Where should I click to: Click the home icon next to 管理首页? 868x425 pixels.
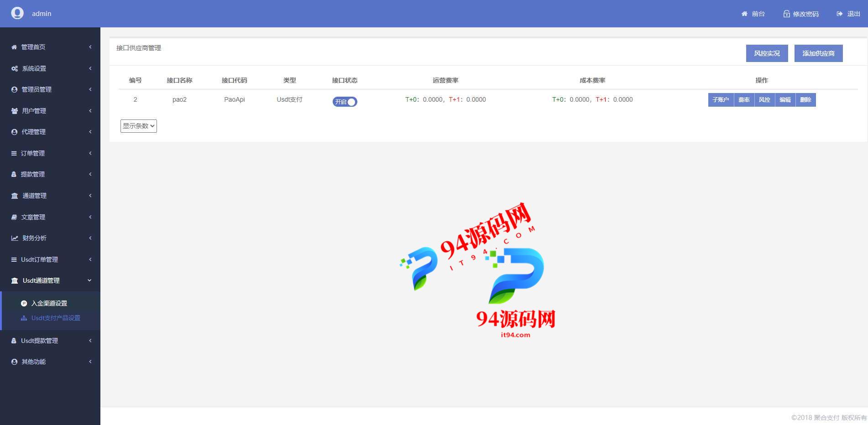(x=14, y=47)
